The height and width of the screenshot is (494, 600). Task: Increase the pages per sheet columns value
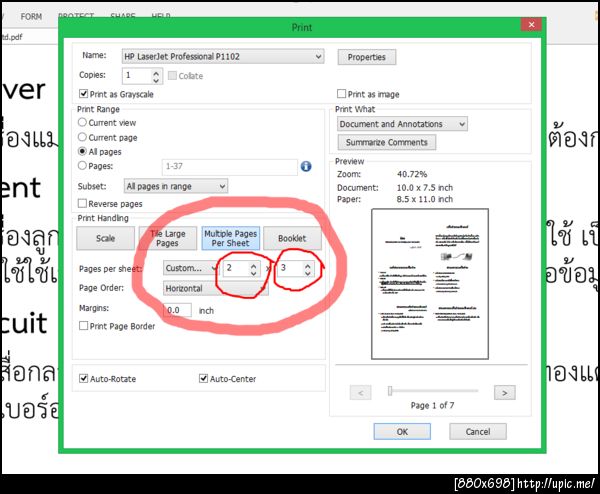(x=253, y=265)
